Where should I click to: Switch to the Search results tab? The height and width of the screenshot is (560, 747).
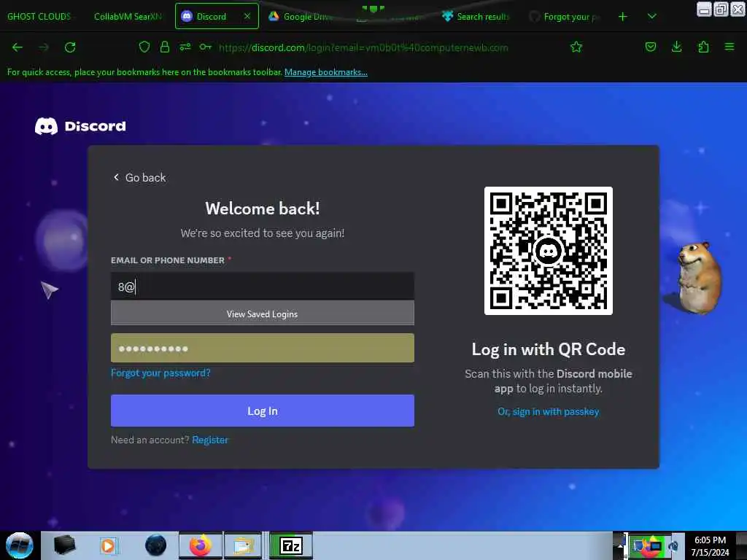476,17
